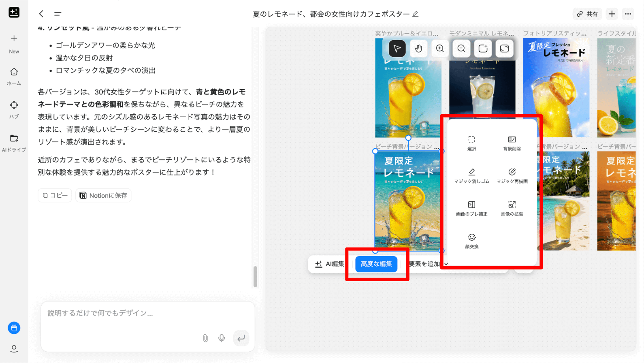Click the zoom out magnifier

[x=461, y=49]
